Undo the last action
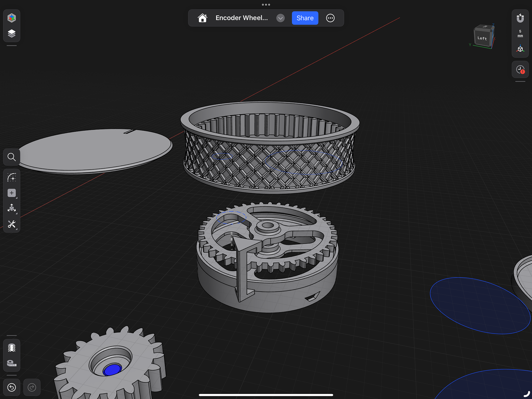Image resolution: width=532 pixels, height=399 pixels. (x=12, y=387)
